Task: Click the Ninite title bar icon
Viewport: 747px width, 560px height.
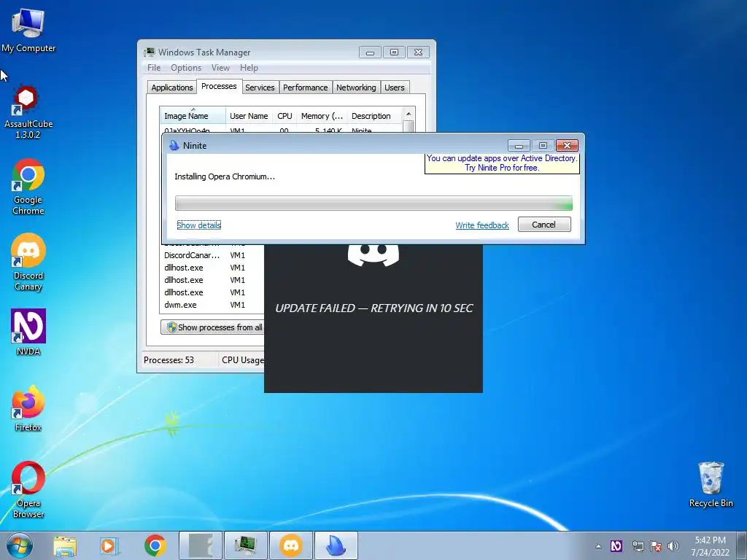Action: 174,146
